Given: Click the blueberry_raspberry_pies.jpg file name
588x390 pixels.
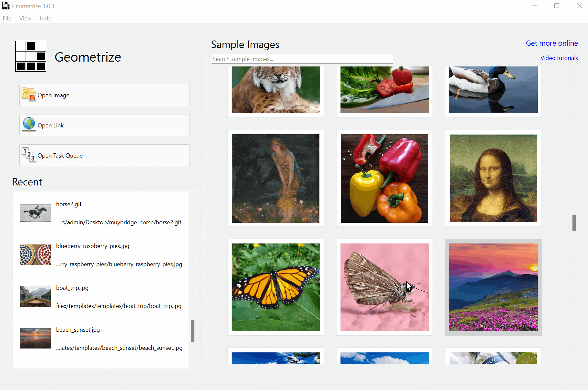Looking at the screenshot, I should [93, 246].
